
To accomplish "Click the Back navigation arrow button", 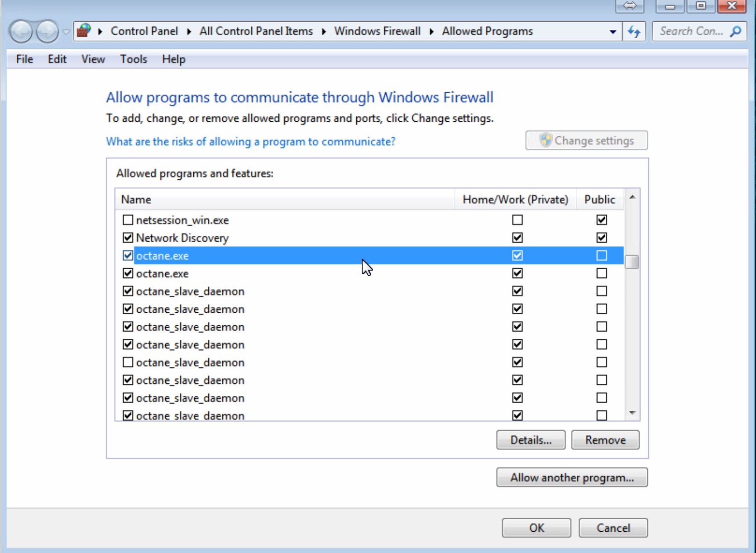I will pos(21,32).
